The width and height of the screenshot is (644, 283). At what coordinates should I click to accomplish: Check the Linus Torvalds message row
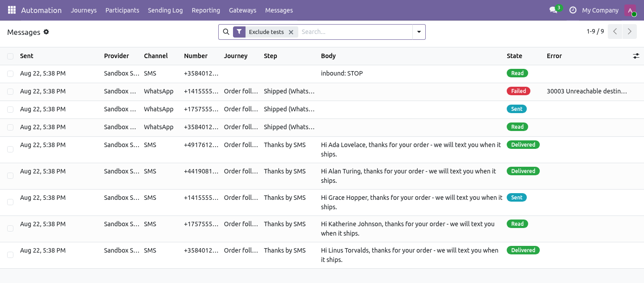coord(10,255)
